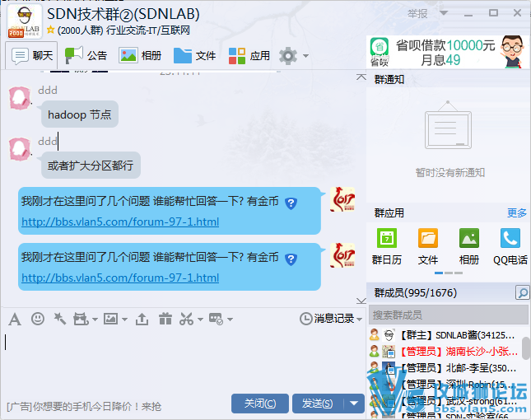Click the upload file icon

point(142,319)
